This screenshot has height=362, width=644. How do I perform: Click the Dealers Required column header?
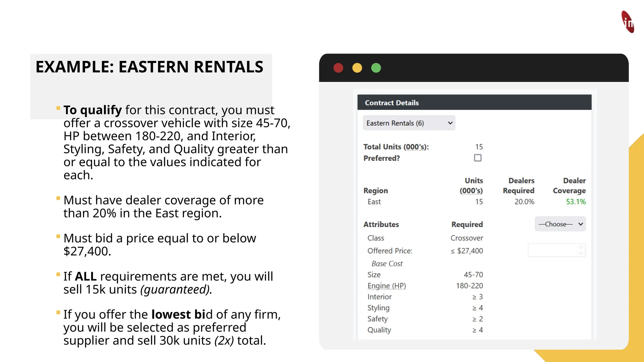(519, 186)
